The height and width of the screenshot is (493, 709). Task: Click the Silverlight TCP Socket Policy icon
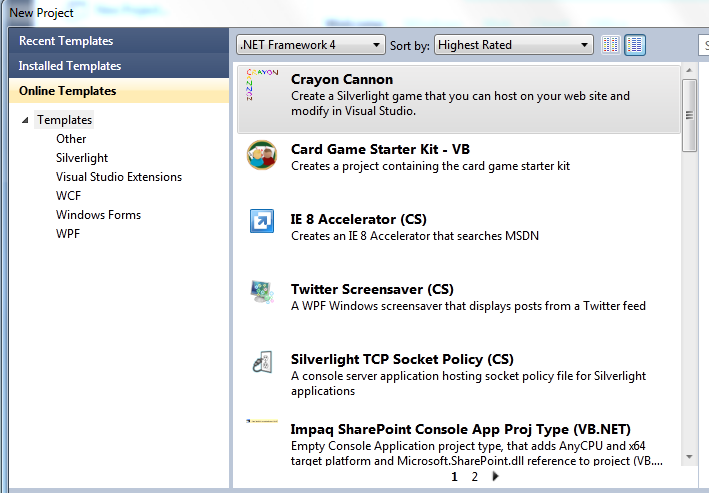pos(262,362)
